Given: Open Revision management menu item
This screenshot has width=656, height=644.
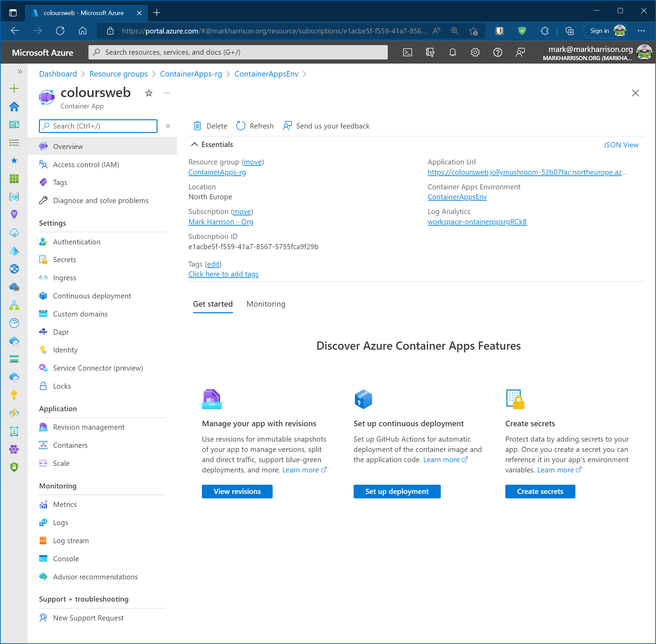Looking at the screenshot, I should point(88,427).
